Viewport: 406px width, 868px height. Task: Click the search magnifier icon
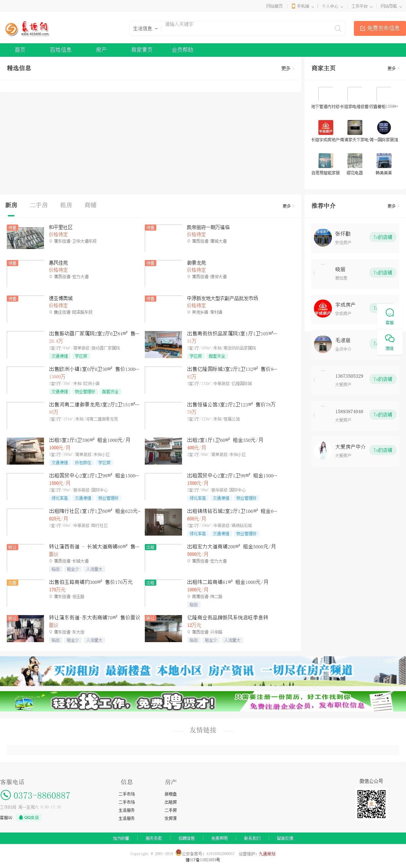tap(337, 28)
